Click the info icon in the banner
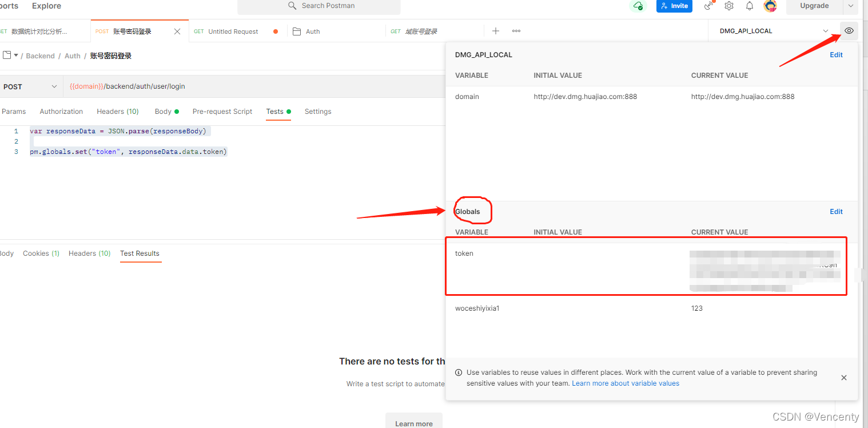 [459, 372]
